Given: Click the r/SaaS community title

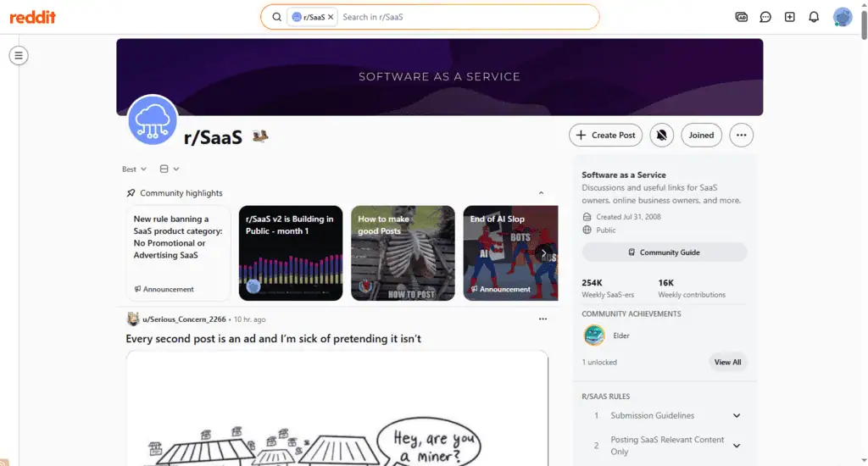Looking at the screenshot, I should coord(213,137).
